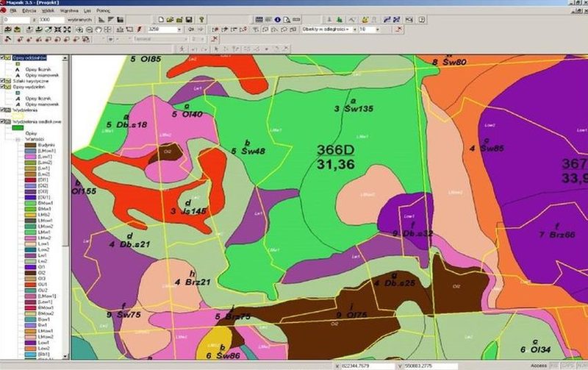
Task: Click the yellow LMb2 legend swatch
Action: (30, 215)
